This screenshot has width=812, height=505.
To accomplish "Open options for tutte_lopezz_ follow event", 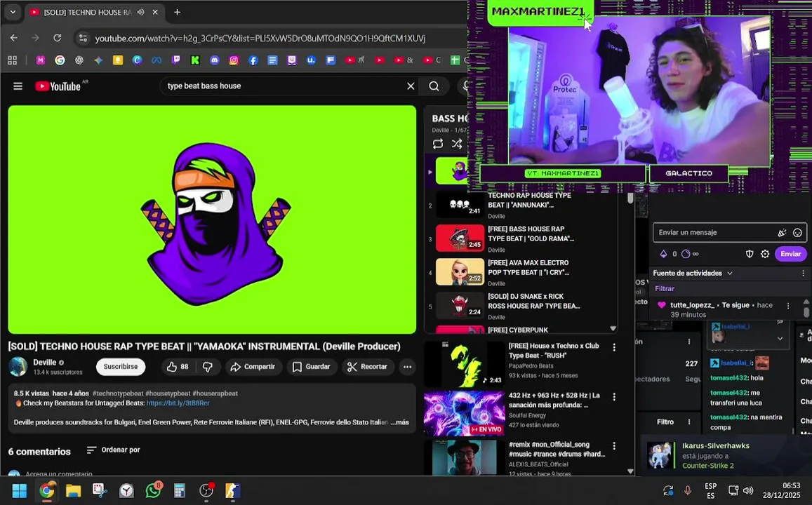I will pyautogui.click(x=788, y=306).
